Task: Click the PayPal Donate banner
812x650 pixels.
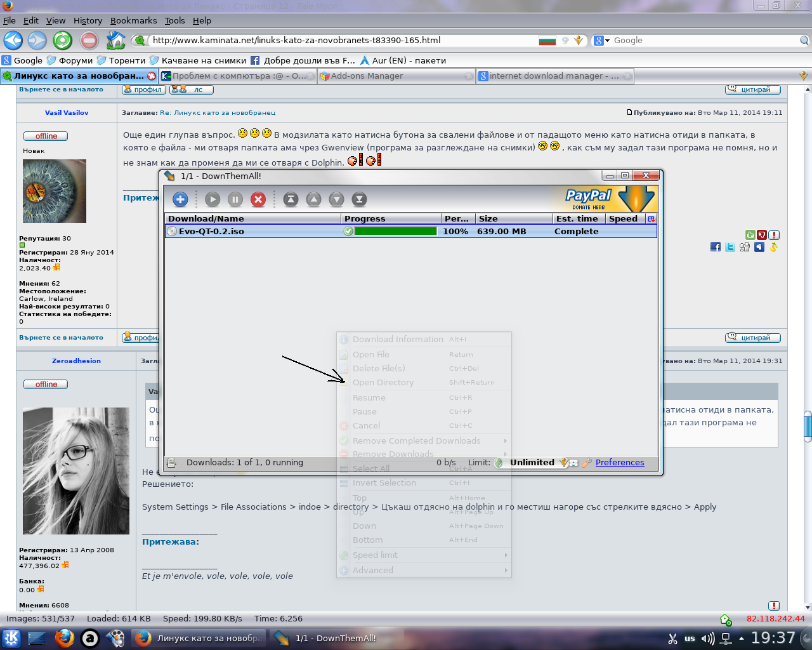Action: coord(610,199)
